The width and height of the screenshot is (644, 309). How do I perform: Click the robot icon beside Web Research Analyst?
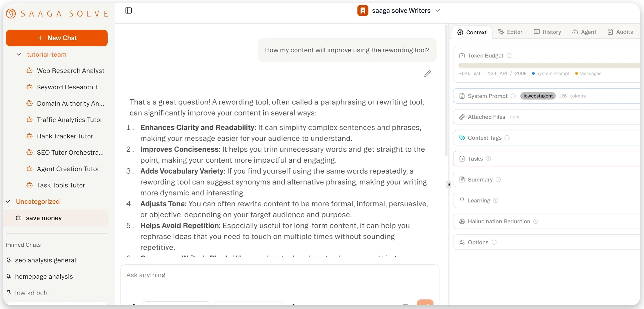tap(30, 71)
